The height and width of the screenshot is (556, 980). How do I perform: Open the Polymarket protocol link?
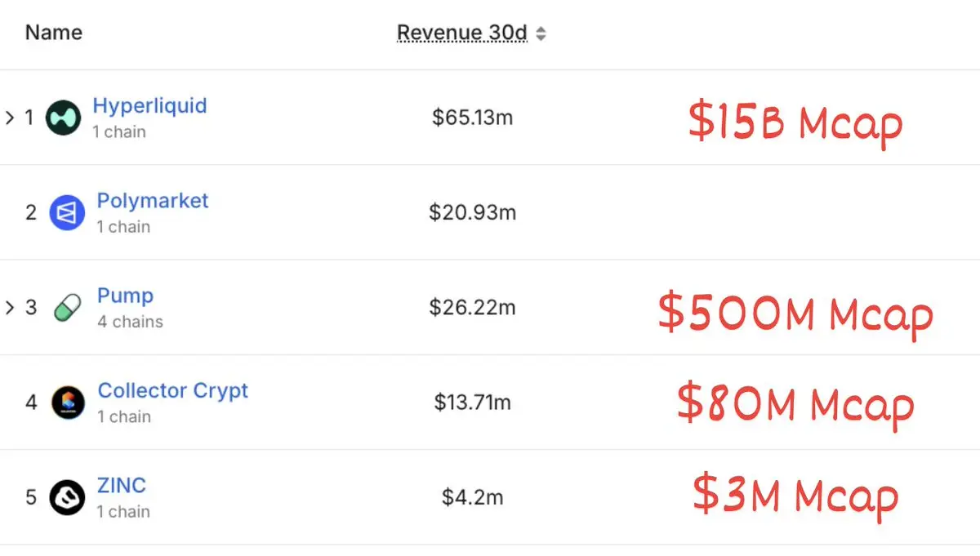click(153, 201)
